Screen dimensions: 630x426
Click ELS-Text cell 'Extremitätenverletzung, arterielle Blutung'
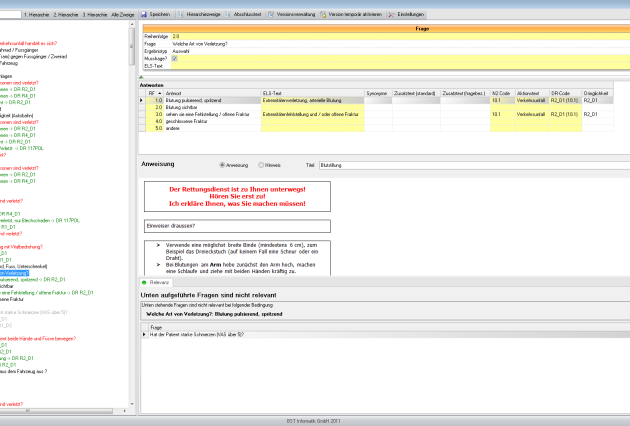tap(313, 100)
